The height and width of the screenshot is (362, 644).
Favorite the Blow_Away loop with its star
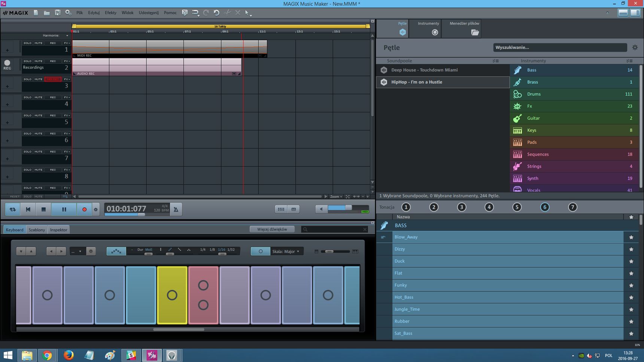point(631,237)
